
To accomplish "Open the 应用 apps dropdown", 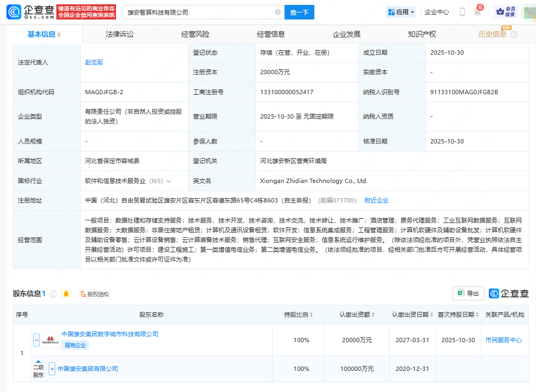I will click(401, 11).
